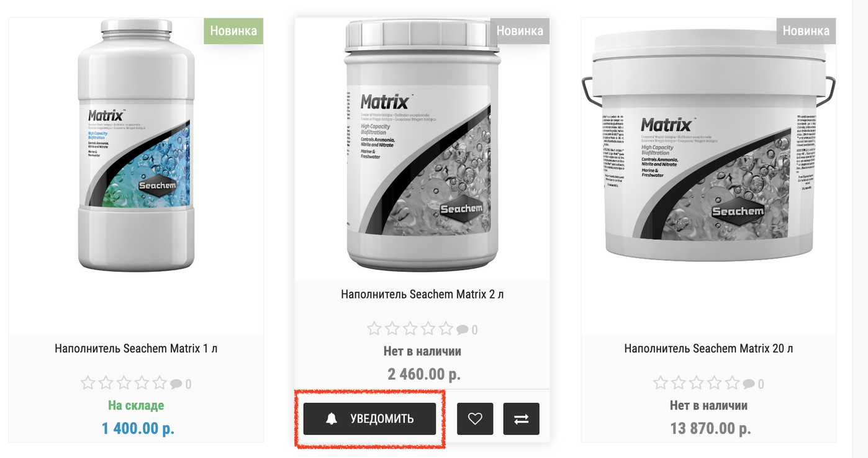
Task: Open comments bubble for Matrix 1 л
Action: coord(176,384)
